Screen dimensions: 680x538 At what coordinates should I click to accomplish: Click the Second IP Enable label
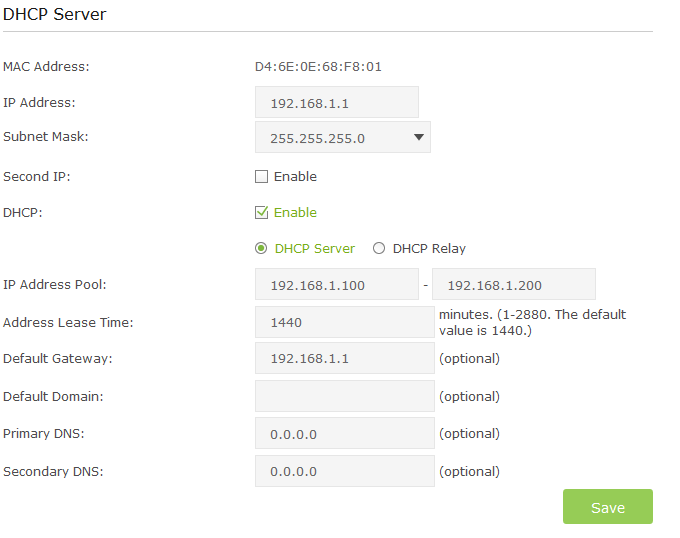pyautogui.click(x=295, y=177)
